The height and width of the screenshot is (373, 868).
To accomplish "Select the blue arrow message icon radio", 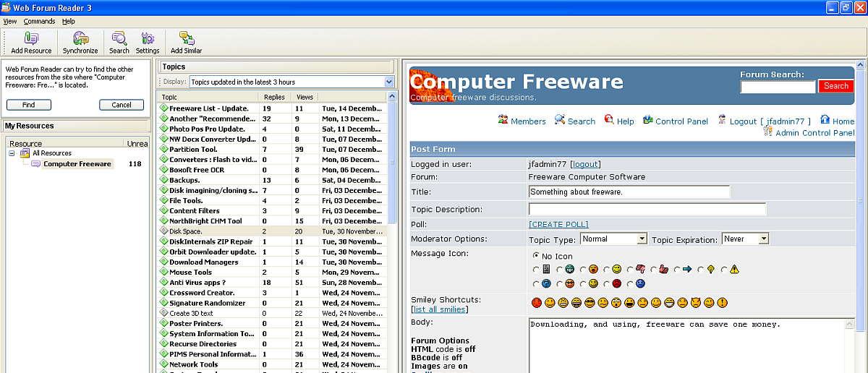I will pos(678,270).
